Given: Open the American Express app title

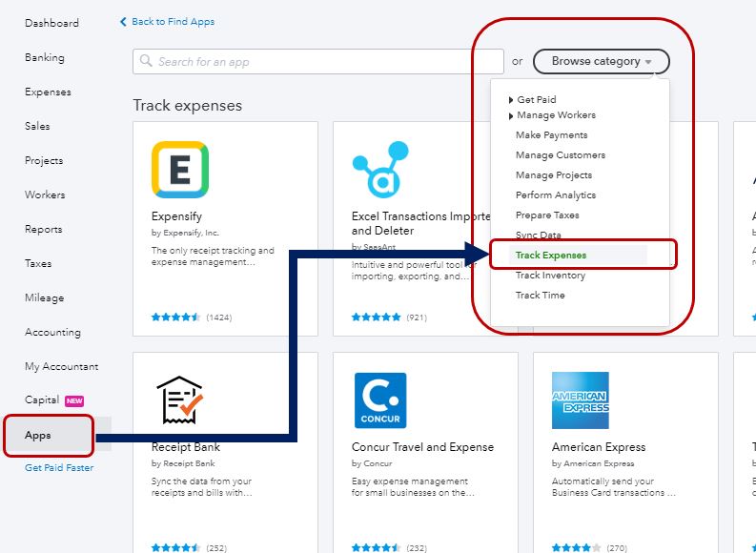Looking at the screenshot, I should pos(599,447).
